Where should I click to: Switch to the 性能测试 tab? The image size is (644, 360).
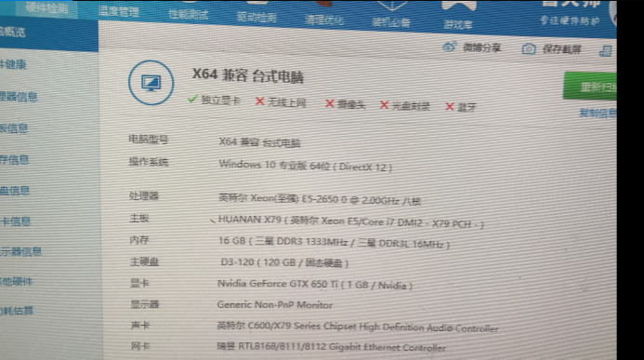tap(189, 14)
